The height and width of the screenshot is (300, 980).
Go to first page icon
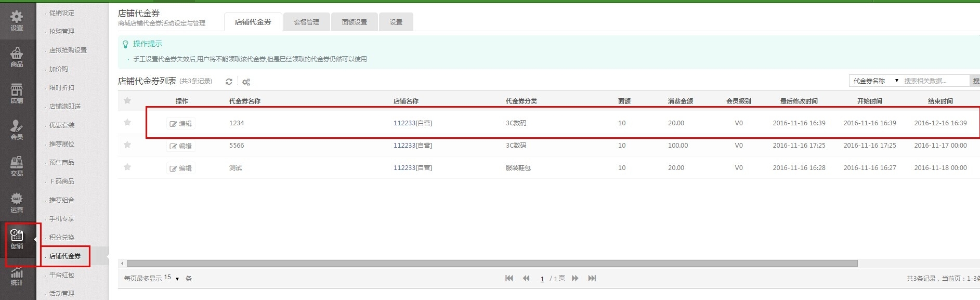click(x=509, y=278)
